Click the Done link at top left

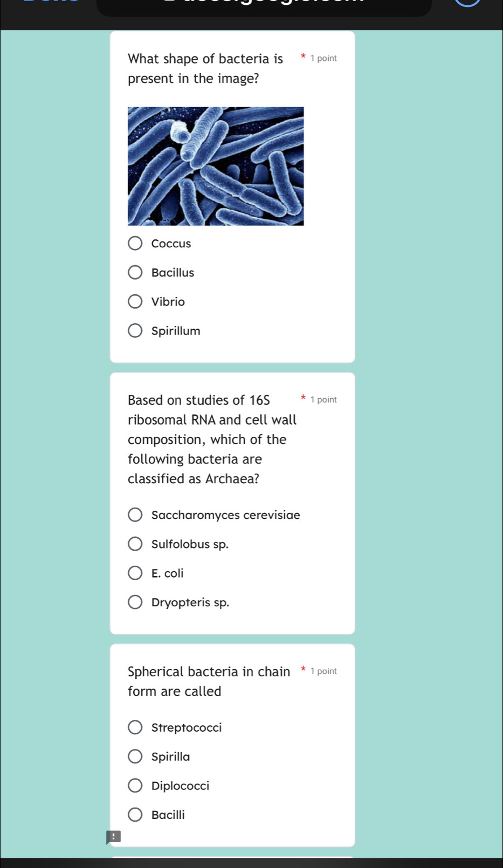pyautogui.click(x=52, y=2)
